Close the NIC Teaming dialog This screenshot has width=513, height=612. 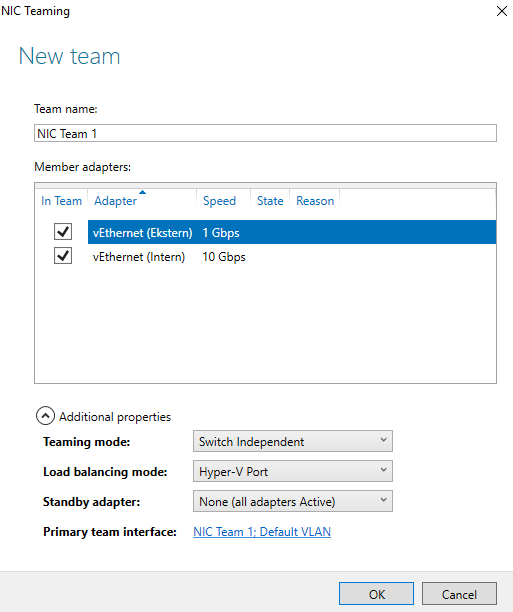point(501,11)
